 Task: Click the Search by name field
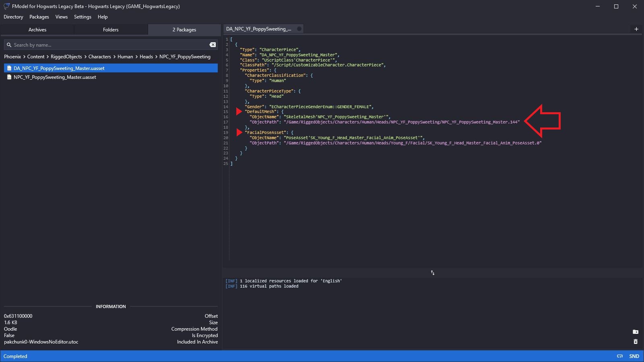111,45
